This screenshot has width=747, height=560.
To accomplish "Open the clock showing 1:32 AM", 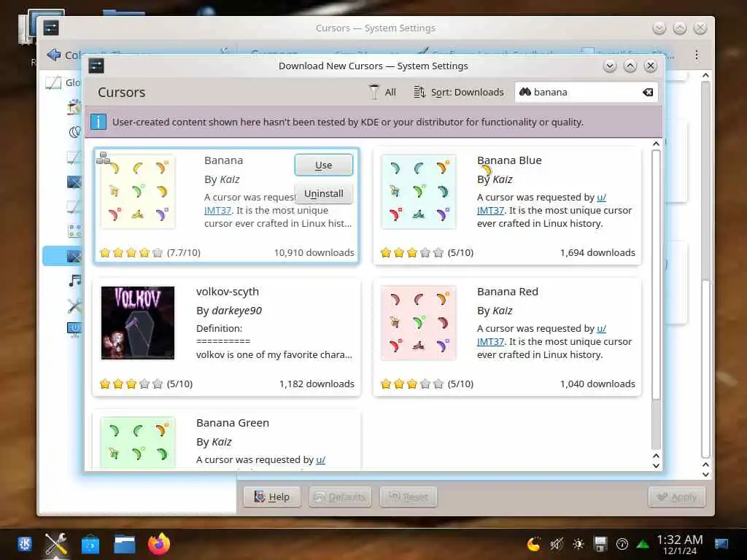I will (x=680, y=544).
